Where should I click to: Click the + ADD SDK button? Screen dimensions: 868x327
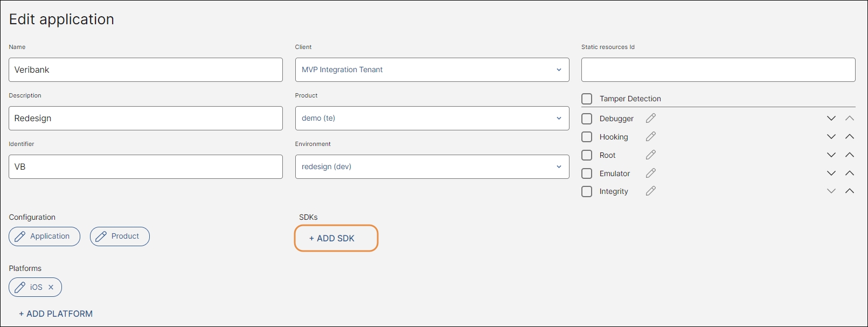click(x=336, y=238)
